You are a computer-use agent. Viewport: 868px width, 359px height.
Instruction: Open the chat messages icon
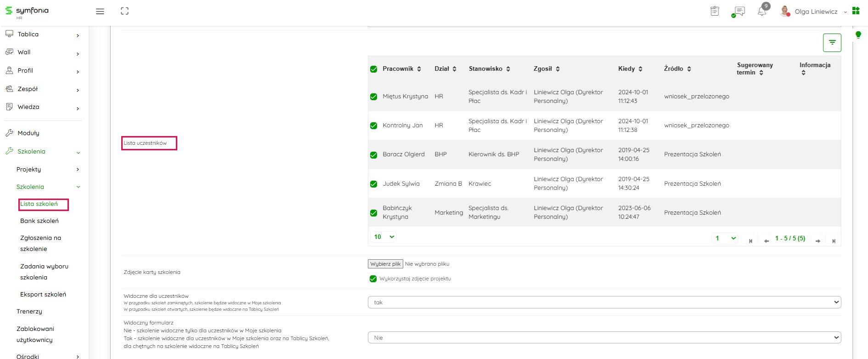tap(739, 11)
